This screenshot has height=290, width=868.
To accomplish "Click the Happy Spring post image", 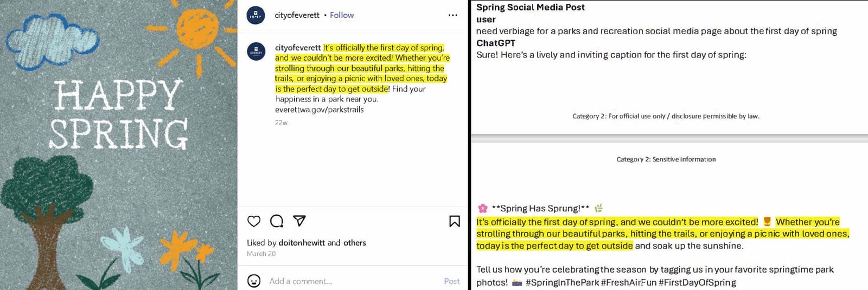I will coord(118,145).
